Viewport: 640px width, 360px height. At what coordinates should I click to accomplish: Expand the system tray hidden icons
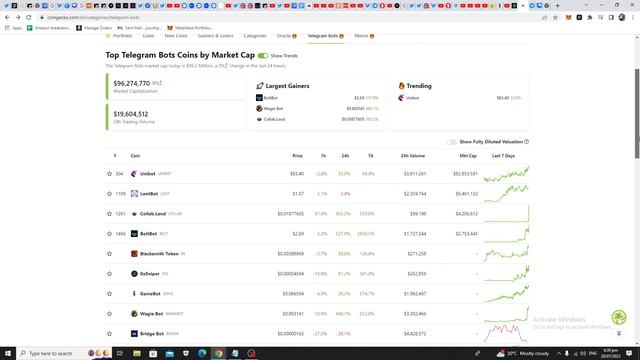tap(558, 353)
